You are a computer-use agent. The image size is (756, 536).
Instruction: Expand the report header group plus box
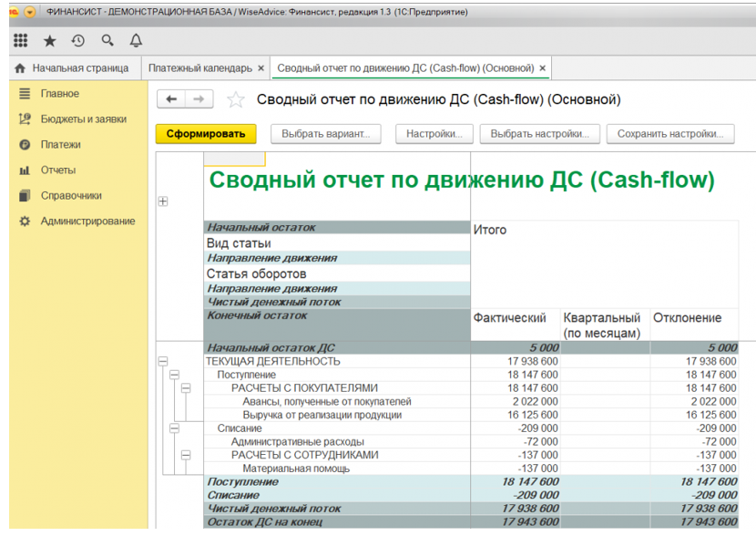pyautogui.click(x=163, y=201)
